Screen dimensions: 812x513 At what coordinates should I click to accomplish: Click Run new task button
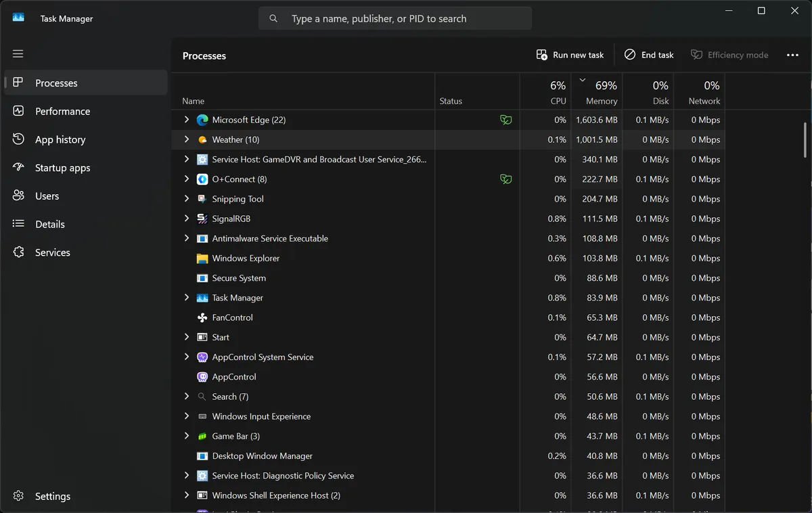coord(570,55)
